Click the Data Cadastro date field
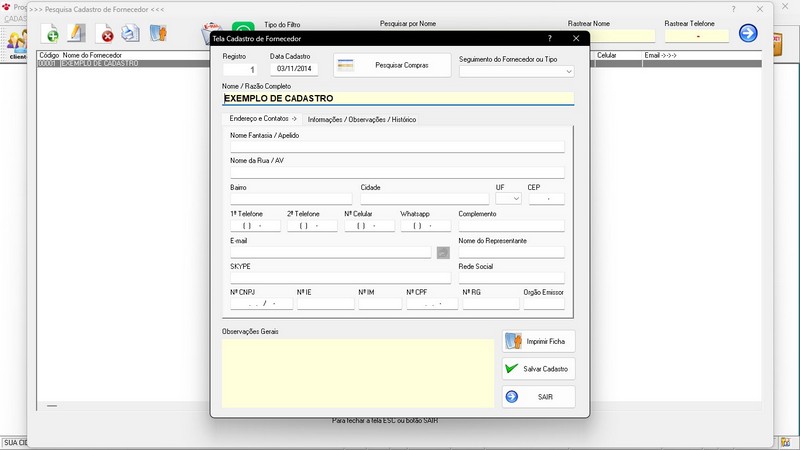The width and height of the screenshot is (800, 450). pos(294,69)
